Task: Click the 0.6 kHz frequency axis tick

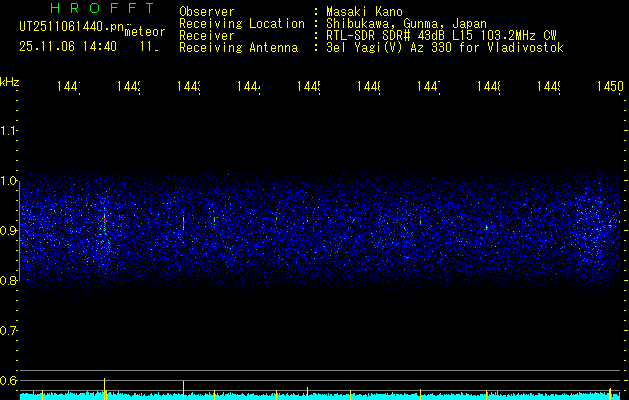Action: (9, 380)
